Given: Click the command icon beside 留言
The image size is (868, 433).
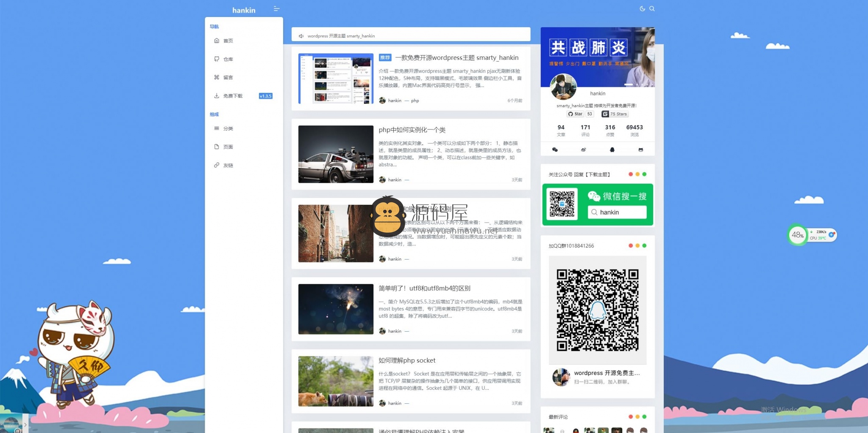Looking at the screenshot, I should (x=217, y=77).
